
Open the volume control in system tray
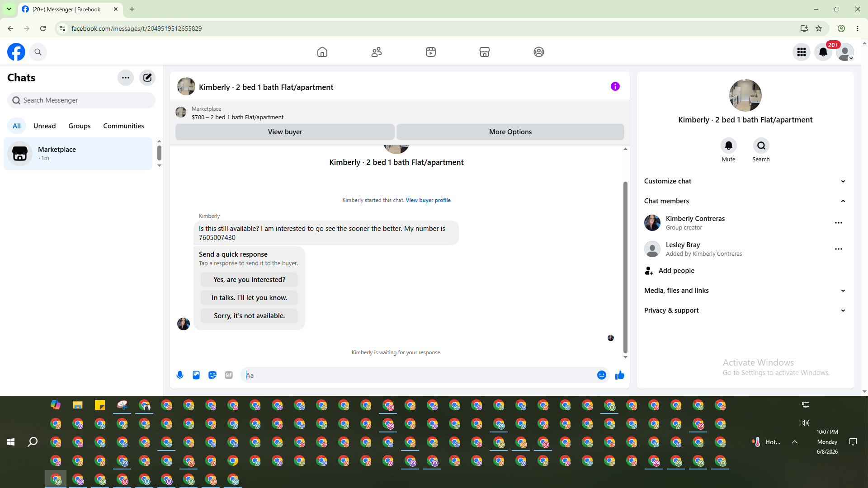click(806, 423)
